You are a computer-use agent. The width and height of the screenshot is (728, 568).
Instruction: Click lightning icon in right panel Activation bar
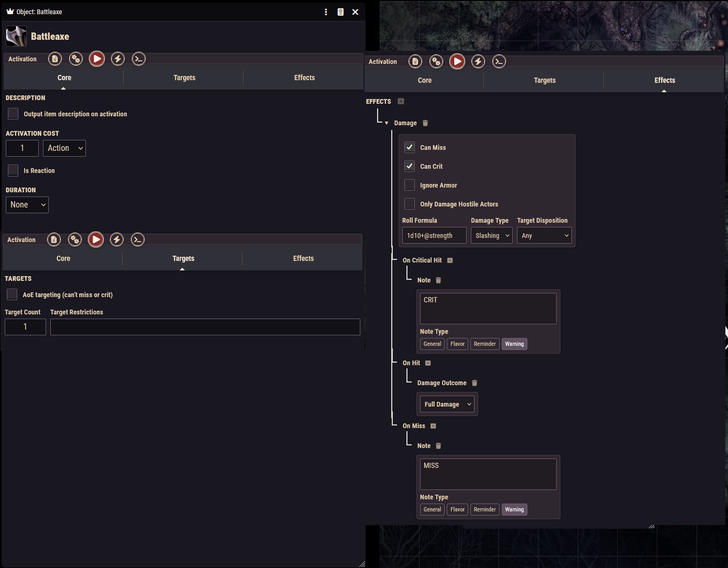coord(478,61)
